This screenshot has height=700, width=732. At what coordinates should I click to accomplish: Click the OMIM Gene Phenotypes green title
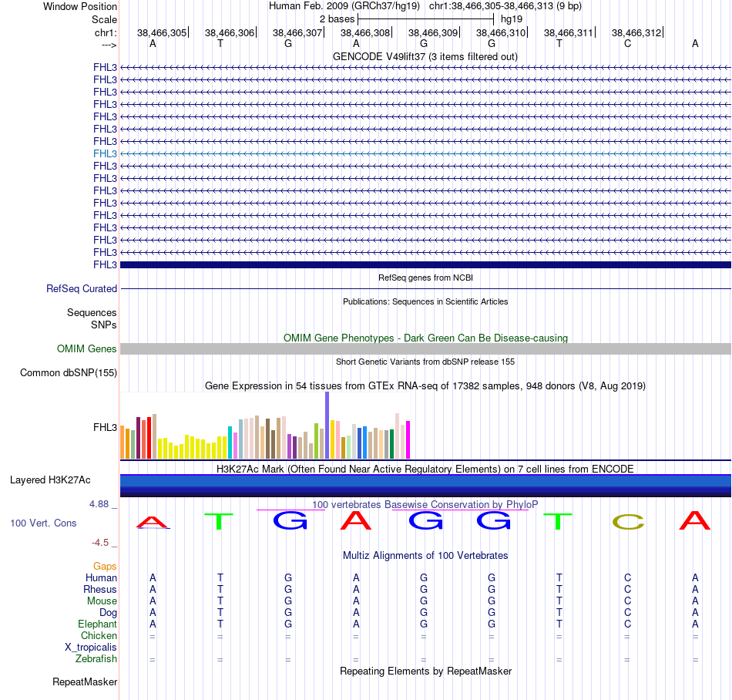pos(426,338)
